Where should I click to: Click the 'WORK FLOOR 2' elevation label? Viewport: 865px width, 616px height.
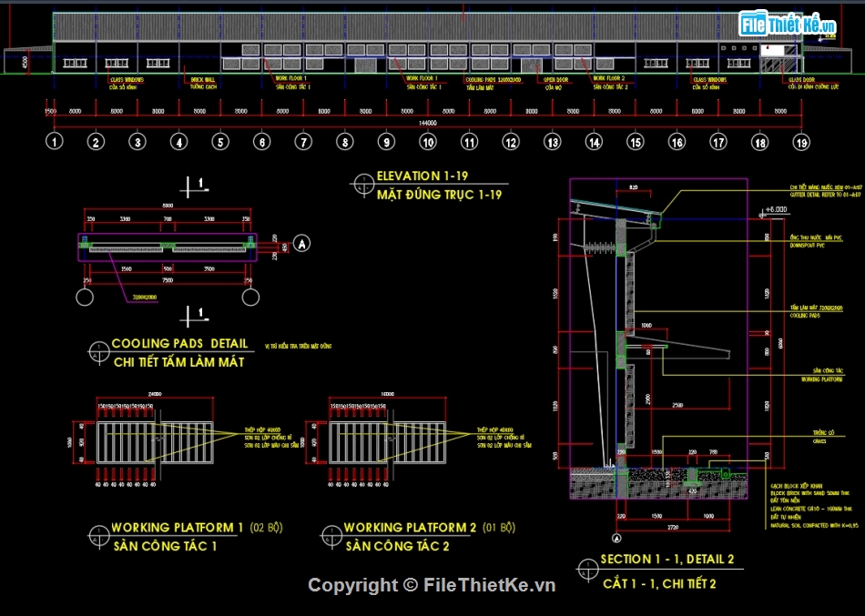click(609, 78)
